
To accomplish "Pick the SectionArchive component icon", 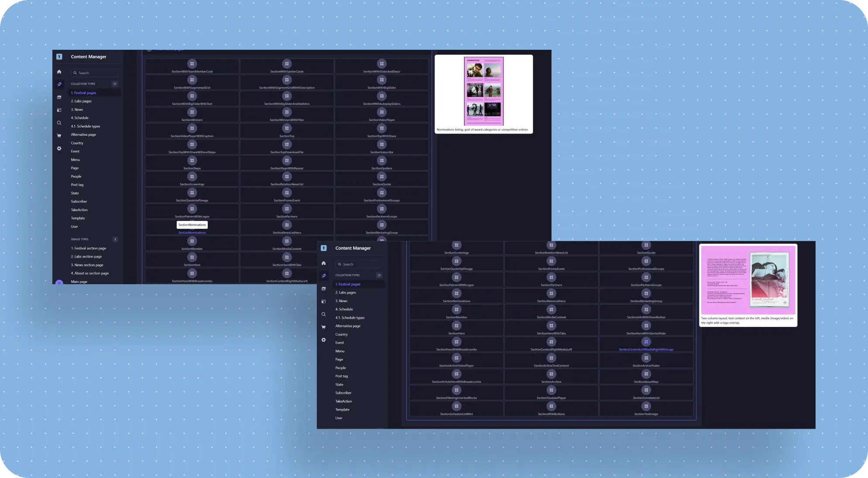I will (552, 374).
